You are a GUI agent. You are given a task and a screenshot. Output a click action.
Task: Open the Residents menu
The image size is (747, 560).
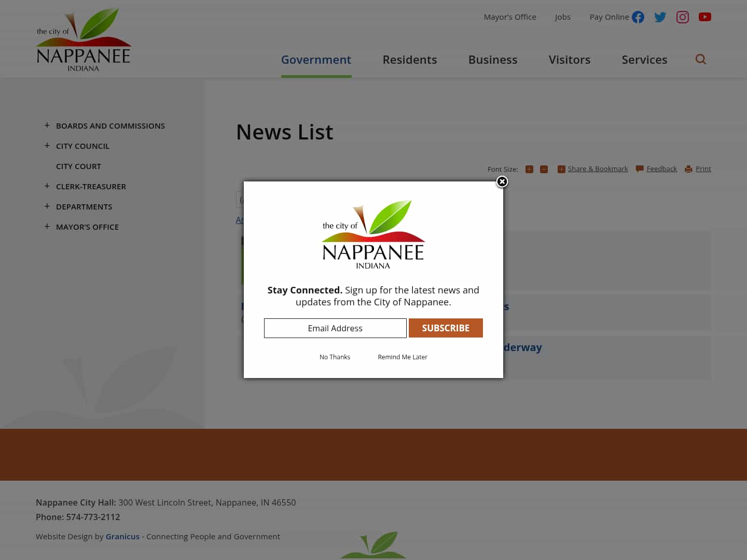tap(410, 60)
